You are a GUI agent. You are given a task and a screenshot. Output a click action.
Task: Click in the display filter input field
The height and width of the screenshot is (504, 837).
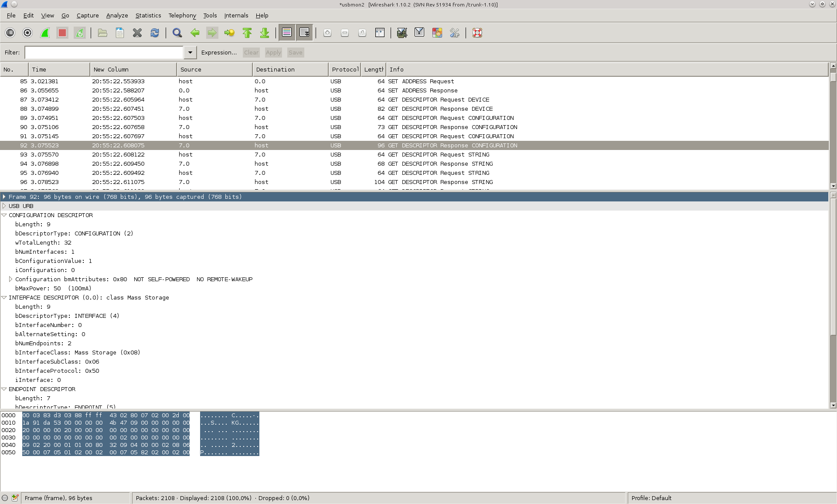104,52
